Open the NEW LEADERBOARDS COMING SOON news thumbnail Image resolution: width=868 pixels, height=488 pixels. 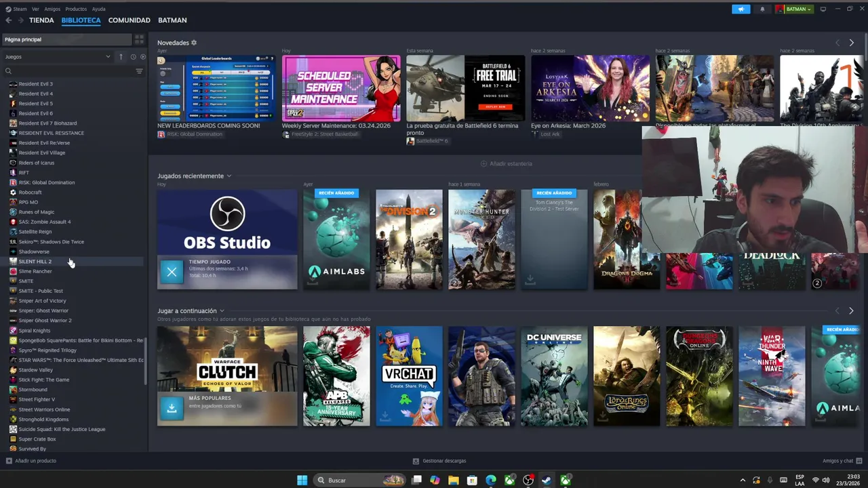pyautogui.click(x=216, y=88)
